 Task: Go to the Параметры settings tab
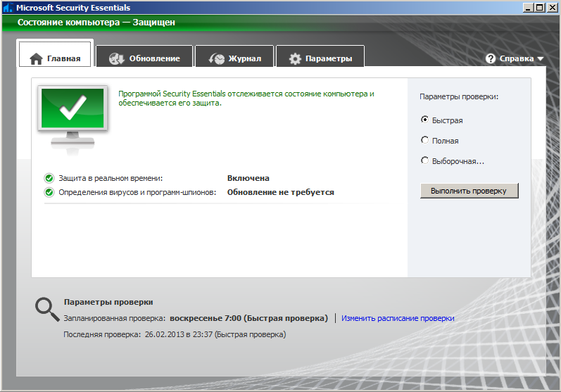coord(320,56)
